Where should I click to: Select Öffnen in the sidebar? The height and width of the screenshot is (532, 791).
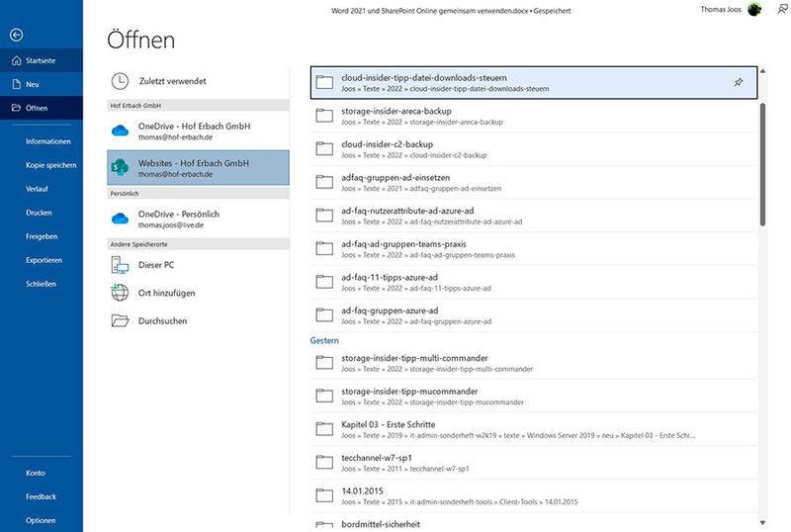42,108
